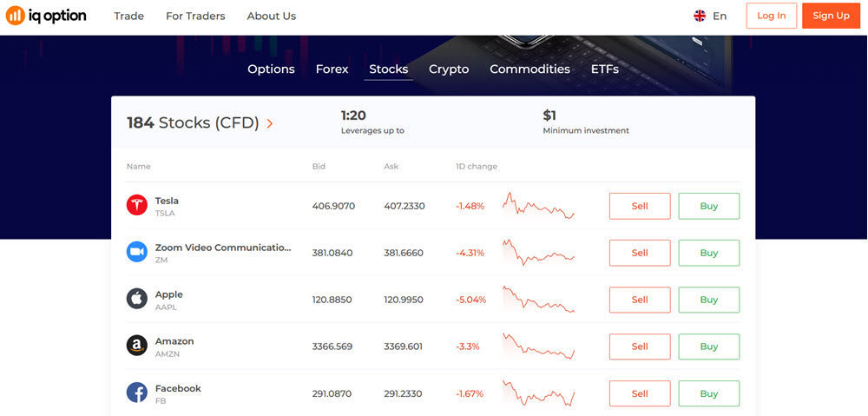Switch to the Commodities tab

[529, 69]
